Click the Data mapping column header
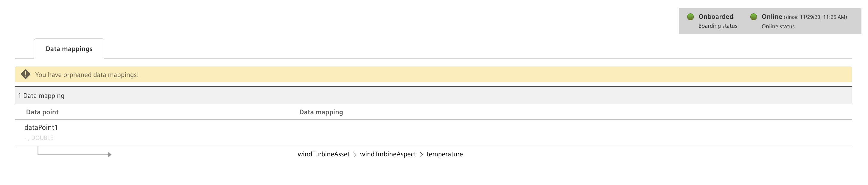The width and height of the screenshot is (868, 185). click(x=321, y=112)
